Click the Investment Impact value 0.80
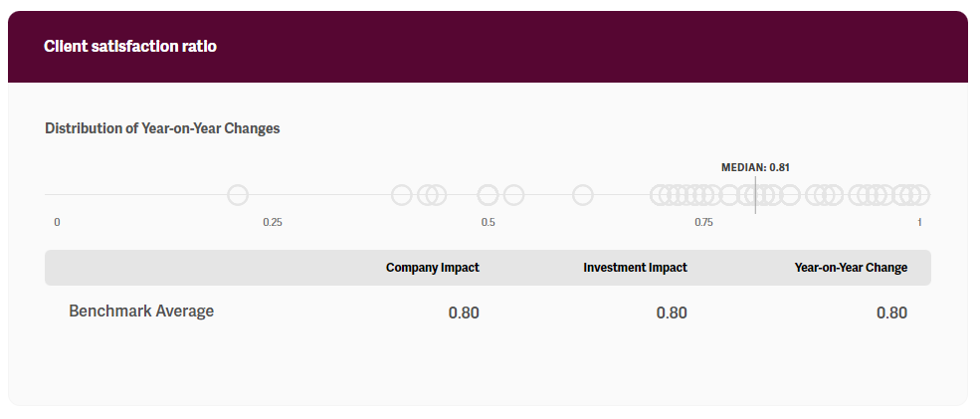 click(672, 313)
